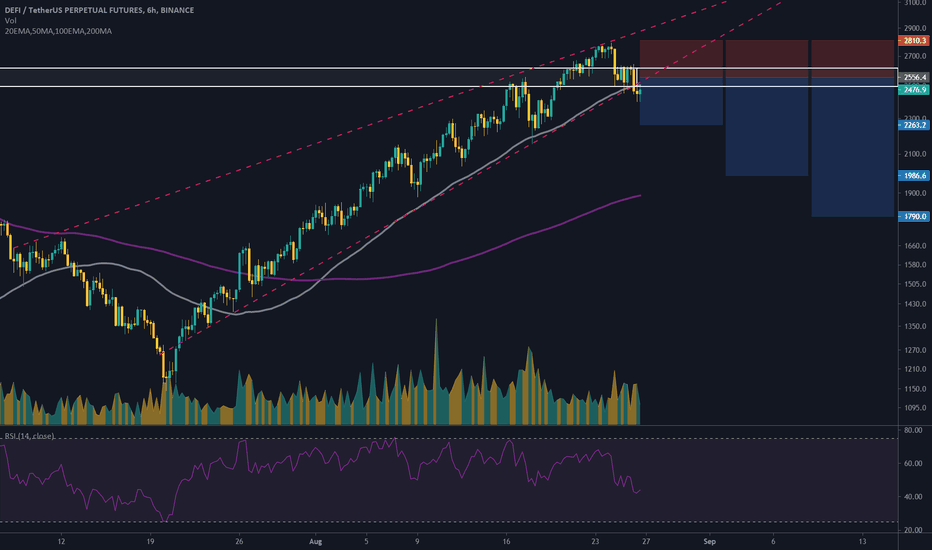
Task: Click the 2900.0 price axis value
Action: click(x=915, y=29)
